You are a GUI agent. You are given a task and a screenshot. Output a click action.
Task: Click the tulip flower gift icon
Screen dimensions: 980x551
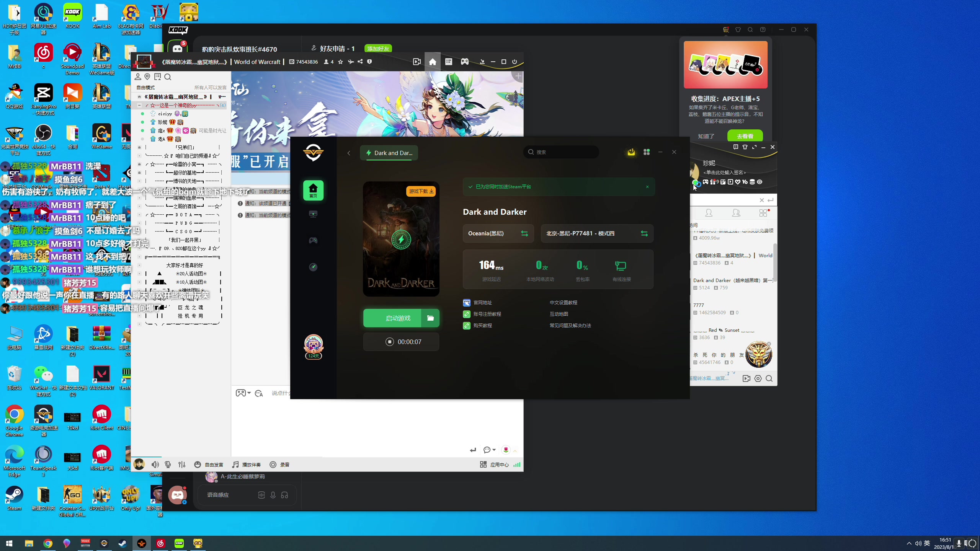tap(506, 450)
